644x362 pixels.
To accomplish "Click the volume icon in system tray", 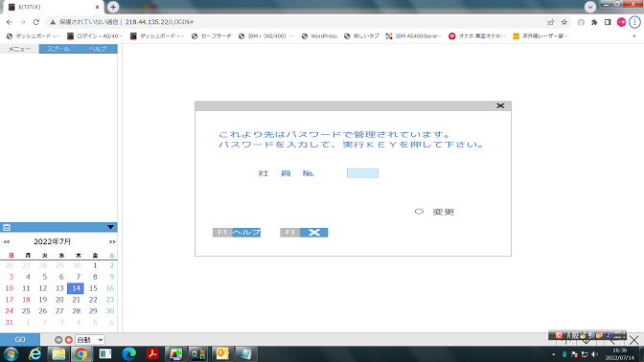I will coord(595,354).
